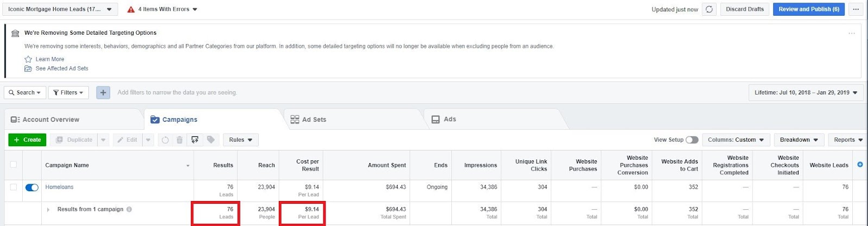Click the plus add filter button
Screen dimensions: 868x226
[103, 92]
